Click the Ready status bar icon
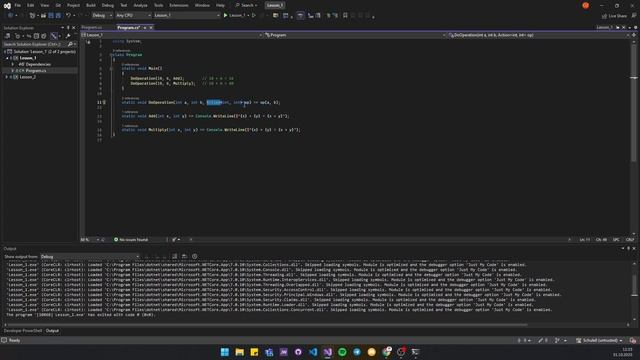The image size is (640, 360). coord(4,340)
